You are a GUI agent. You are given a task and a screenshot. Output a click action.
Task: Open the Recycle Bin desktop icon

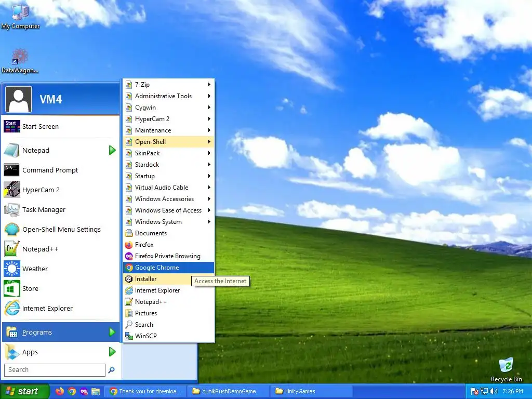(506, 369)
